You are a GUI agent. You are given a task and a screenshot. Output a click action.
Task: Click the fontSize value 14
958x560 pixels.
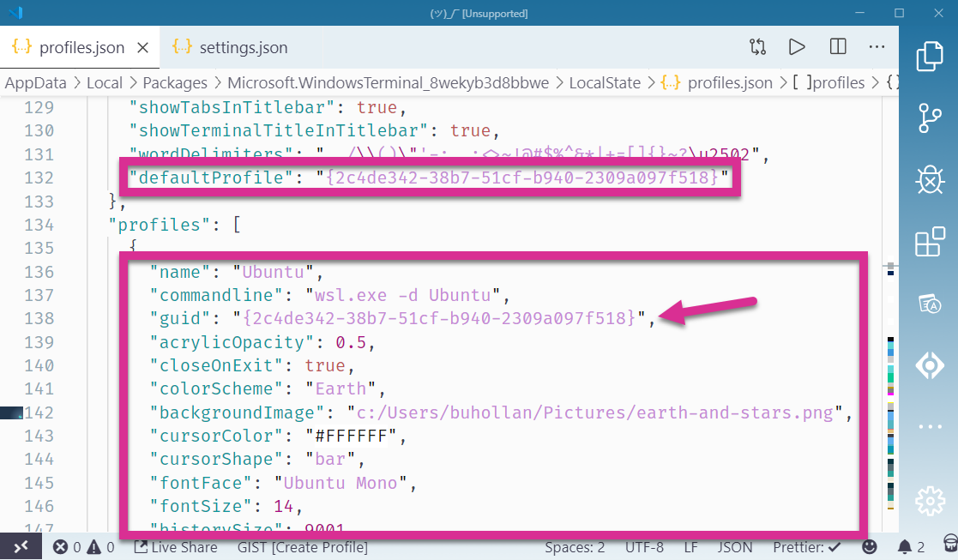click(284, 506)
